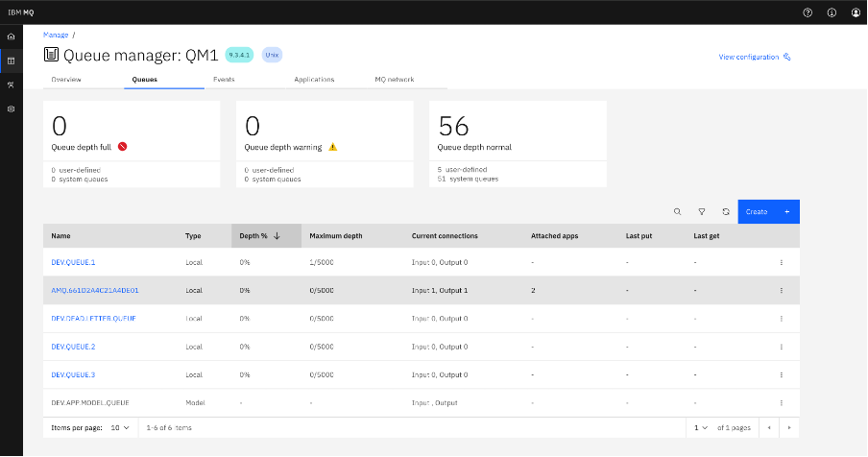
Task: Click the Manage breadcrumb link
Action: tap(56, 35)
